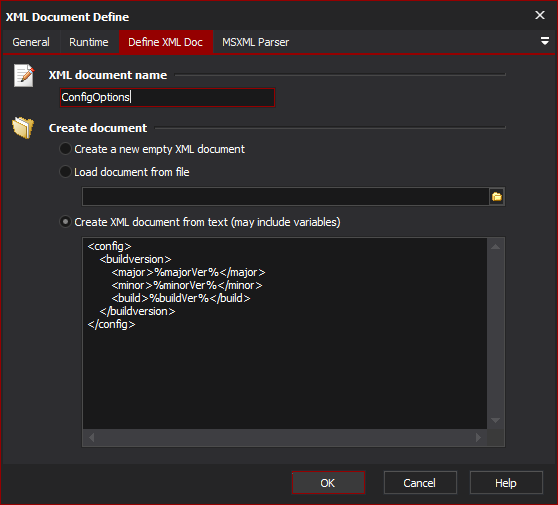
Task: Open the MSXML Parser tab
Action: [256, 42]
